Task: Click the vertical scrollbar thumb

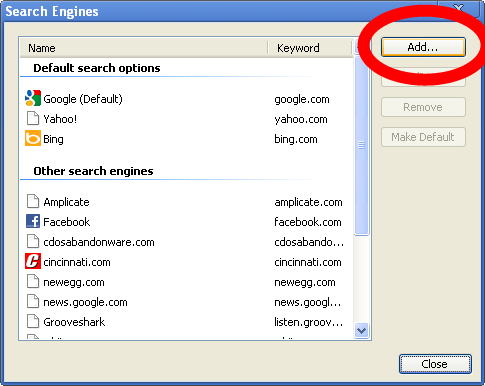Action: [361, 146]
